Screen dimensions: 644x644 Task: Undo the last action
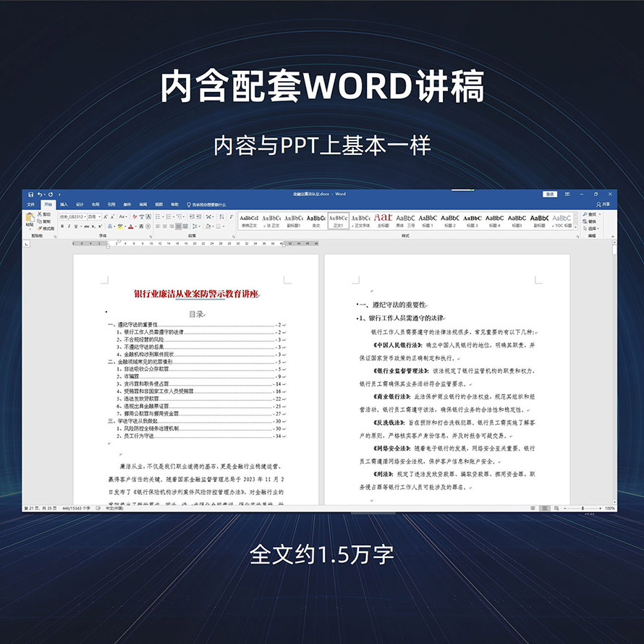pos(38,195)
